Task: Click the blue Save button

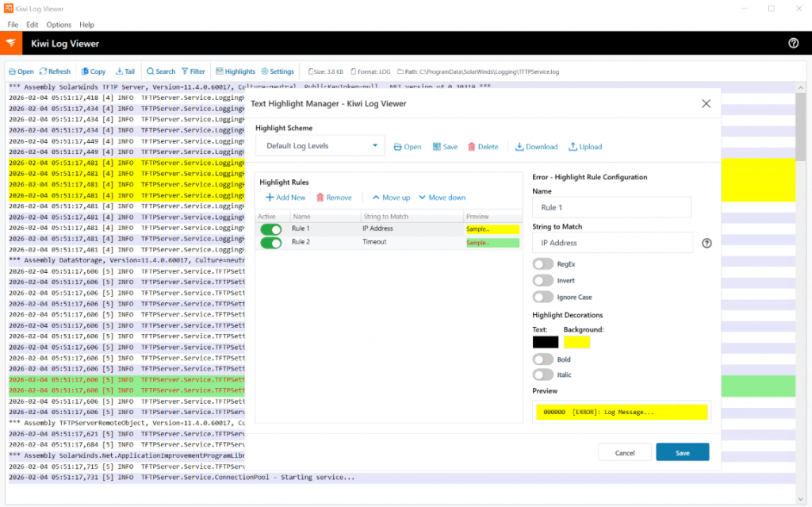Action: (x=682, y=452)
